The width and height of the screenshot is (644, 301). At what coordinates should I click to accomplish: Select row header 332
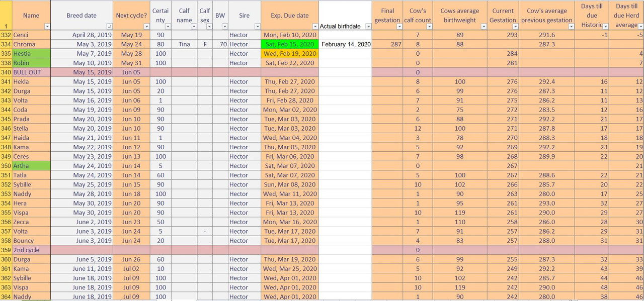click(x=6, y=35)
